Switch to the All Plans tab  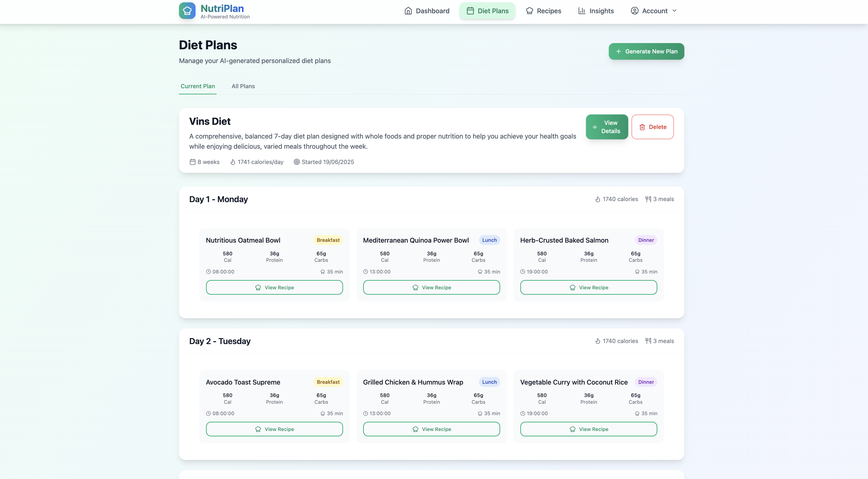coord(243,86)
